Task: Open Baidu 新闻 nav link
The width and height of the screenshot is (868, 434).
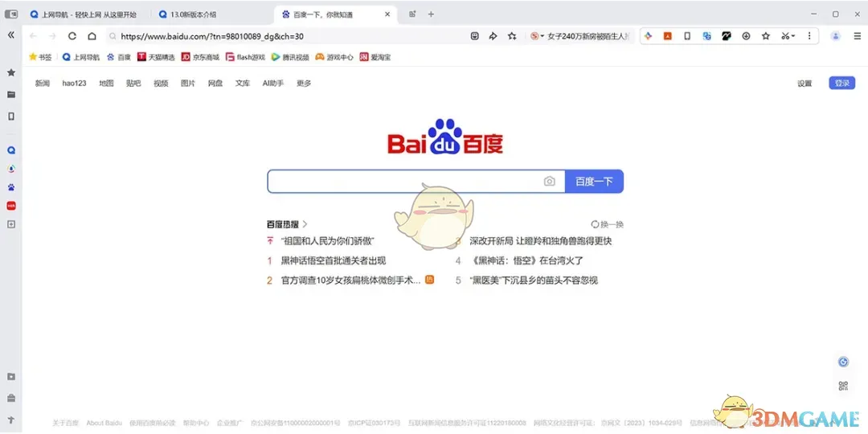Action: pos(43,84)
